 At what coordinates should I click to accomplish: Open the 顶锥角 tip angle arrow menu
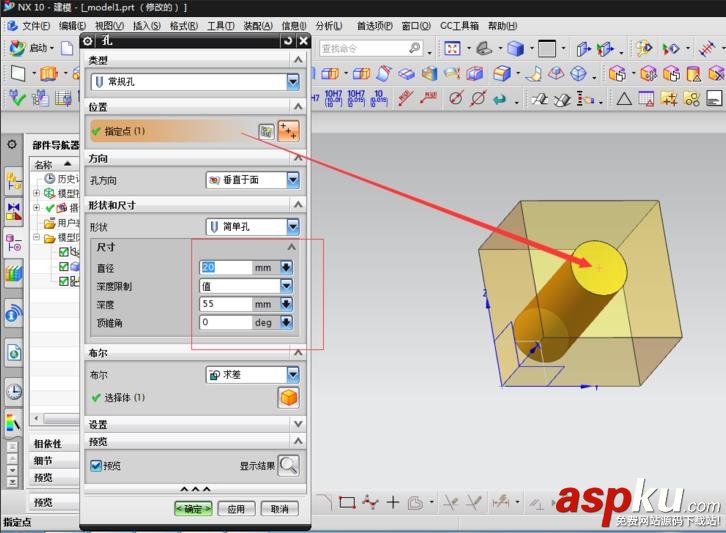tap(286, 322)
